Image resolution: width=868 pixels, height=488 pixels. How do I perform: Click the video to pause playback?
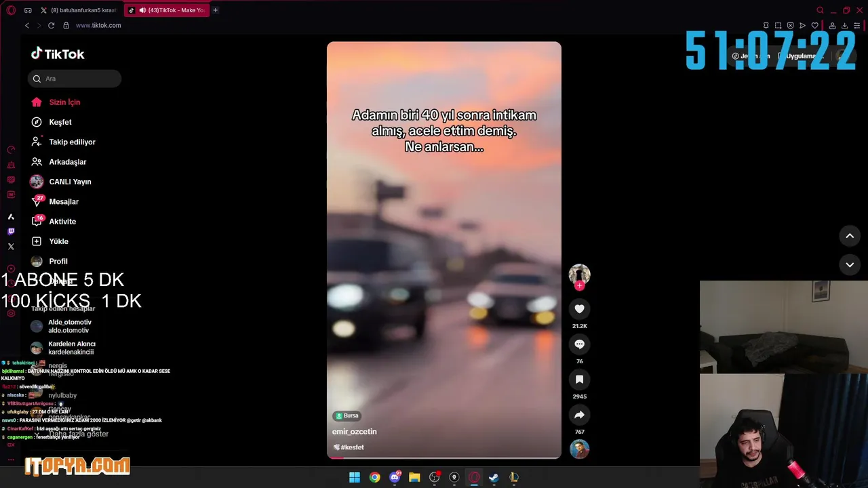[x=444, y=250]
